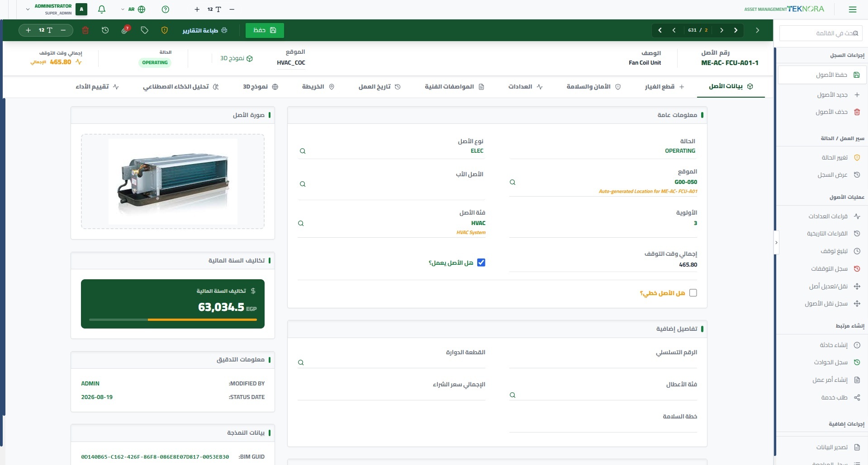
Task: Open the hamburger menu beside the logo
Action: (853, 9)
